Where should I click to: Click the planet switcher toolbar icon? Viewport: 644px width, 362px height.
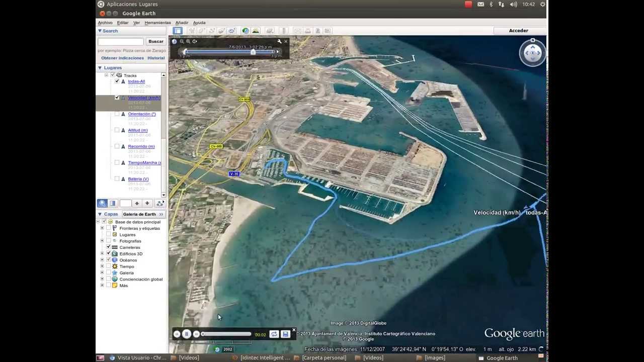(270, 31)
